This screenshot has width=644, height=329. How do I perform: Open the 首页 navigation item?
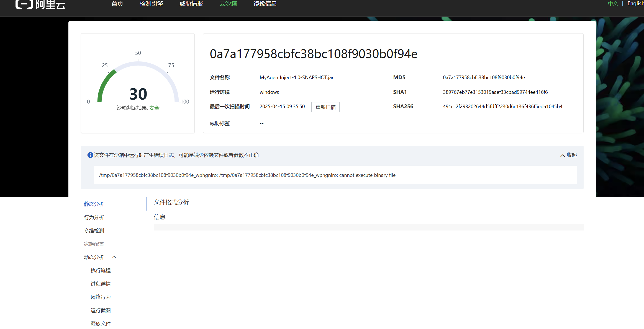point(117,4)
